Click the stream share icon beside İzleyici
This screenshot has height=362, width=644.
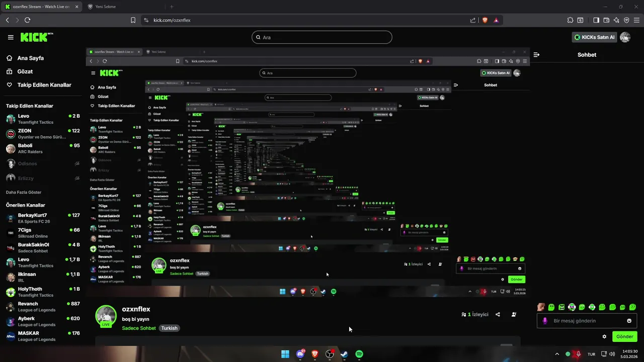(498, 314)
